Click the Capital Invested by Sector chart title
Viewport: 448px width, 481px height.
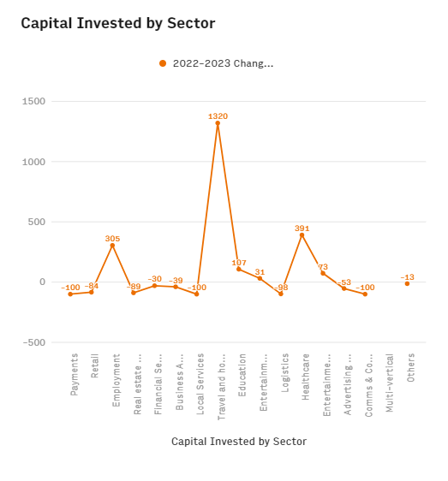pos(118,23)
